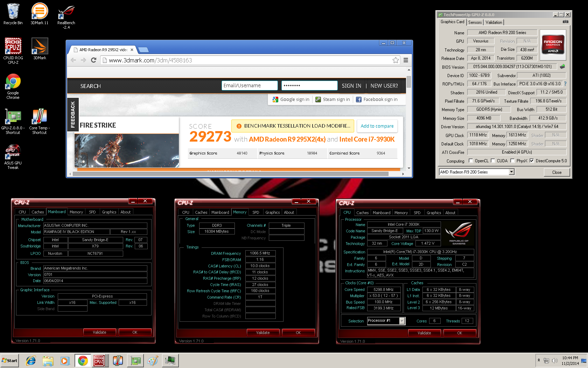Image resolution: width=588 pixels, height=368 pixels.
Task: Click the Radeon Graphics logo in GPU-Z
Action: (x=553, y=45)
